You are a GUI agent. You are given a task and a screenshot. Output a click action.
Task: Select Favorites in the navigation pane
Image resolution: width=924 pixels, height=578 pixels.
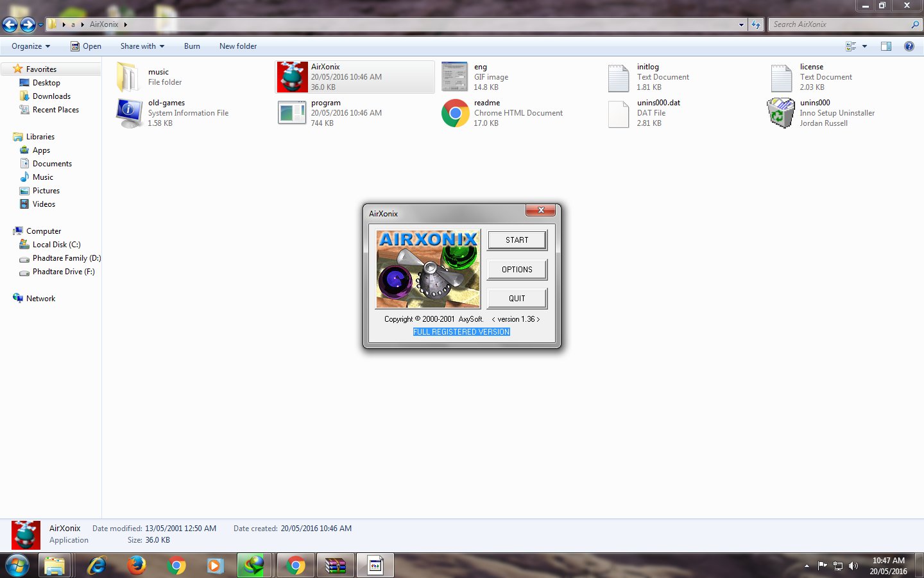click(41, 69)
